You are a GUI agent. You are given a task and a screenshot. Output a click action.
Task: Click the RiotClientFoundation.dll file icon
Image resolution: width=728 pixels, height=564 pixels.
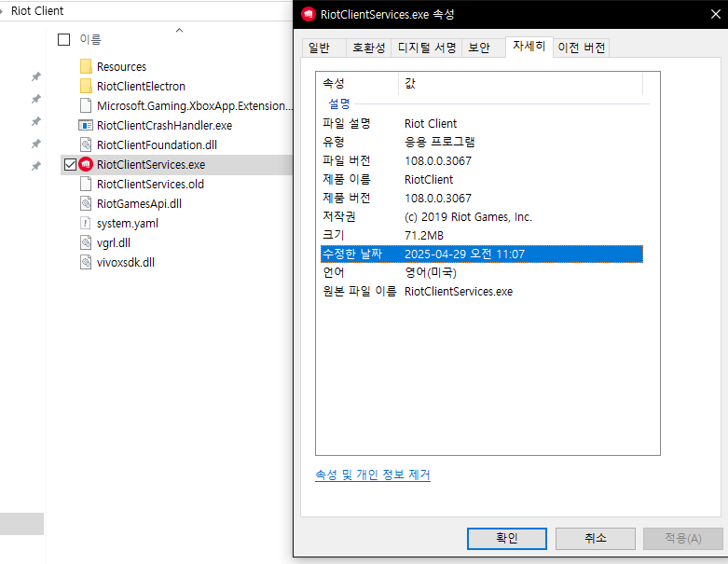tap(86, 144)
